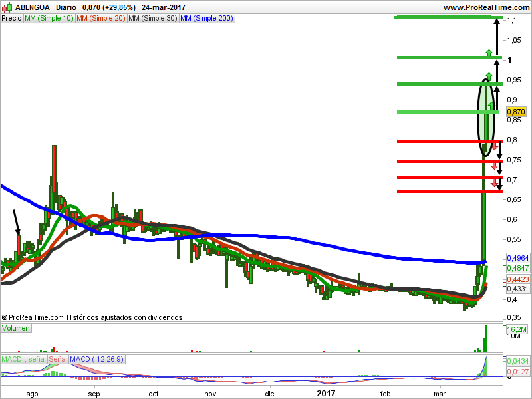Click the yellow 0,870 current price tag

(516, 112)
